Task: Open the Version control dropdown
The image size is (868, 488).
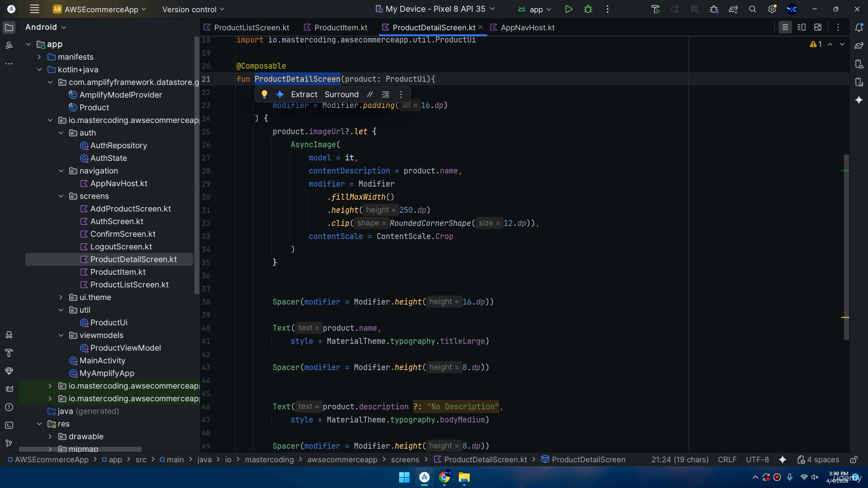Action: (x=193, y=9)
